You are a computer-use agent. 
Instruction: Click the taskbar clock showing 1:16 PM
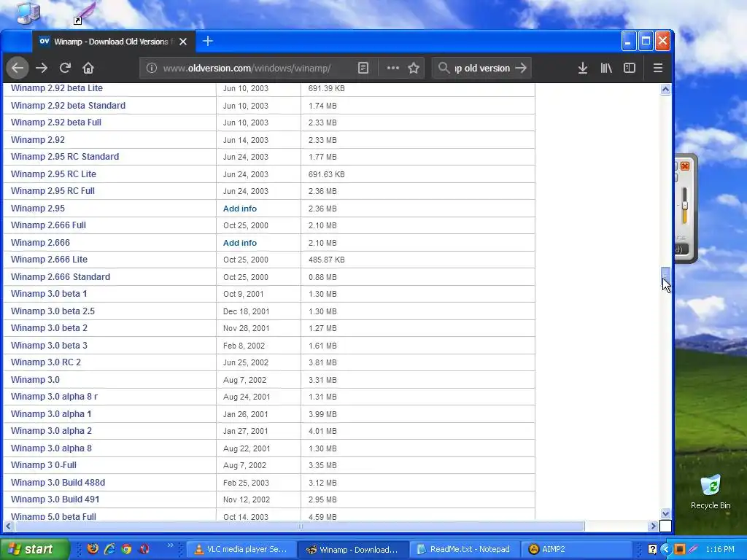click(x=720, y=549)
